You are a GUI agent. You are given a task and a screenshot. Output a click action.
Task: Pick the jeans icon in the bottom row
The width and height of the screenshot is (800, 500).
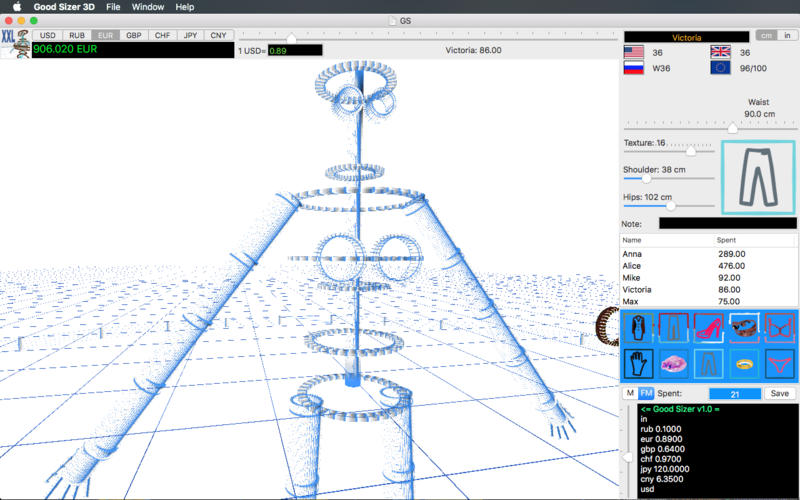point(708,364)
